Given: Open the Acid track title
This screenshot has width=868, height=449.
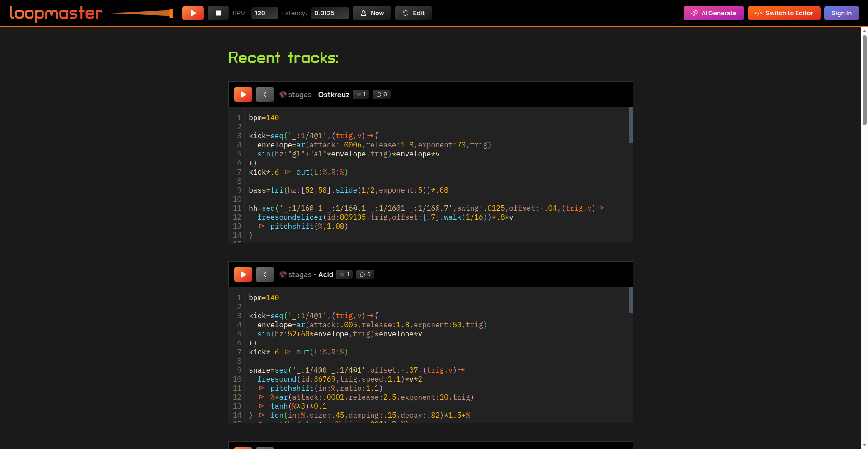Looking at the screenshot, I should pos(325,274).
